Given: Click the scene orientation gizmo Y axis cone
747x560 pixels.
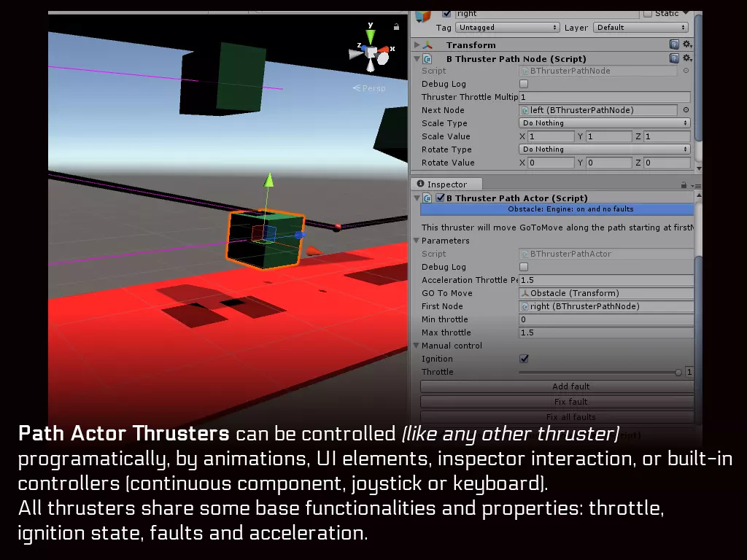Looking at the screenshot, I should tap(370, 37).
